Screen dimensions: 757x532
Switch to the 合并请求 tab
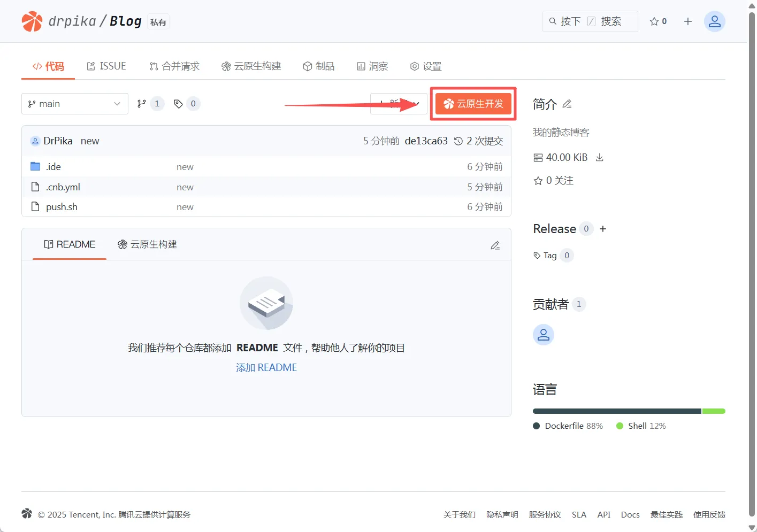[174, 66]
